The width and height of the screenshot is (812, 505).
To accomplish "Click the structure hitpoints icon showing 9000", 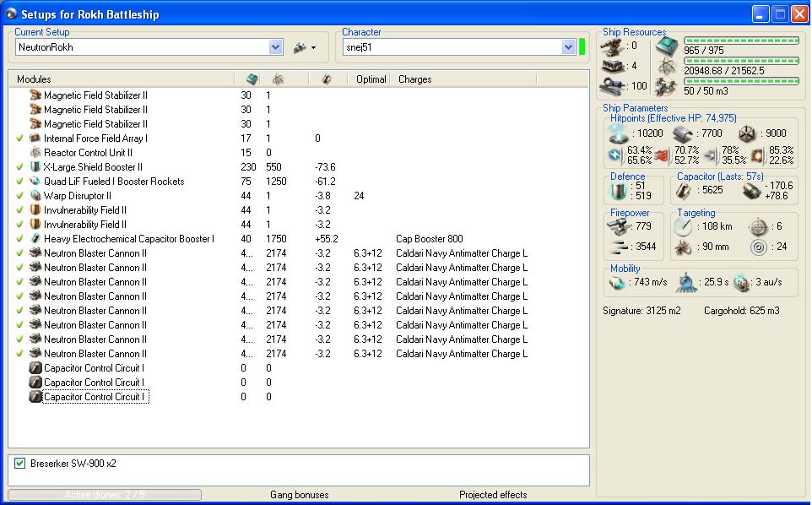I will [x=746, y=134].
